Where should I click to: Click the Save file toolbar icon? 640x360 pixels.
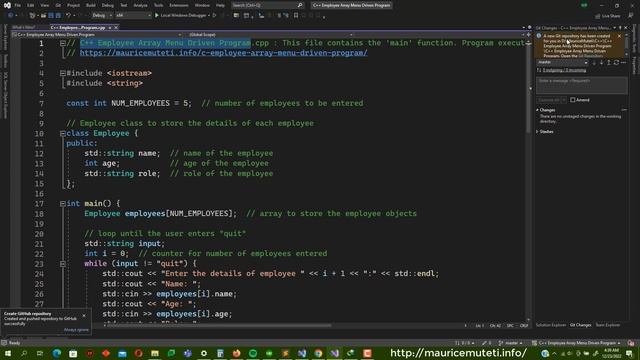[x=51, y=16]
